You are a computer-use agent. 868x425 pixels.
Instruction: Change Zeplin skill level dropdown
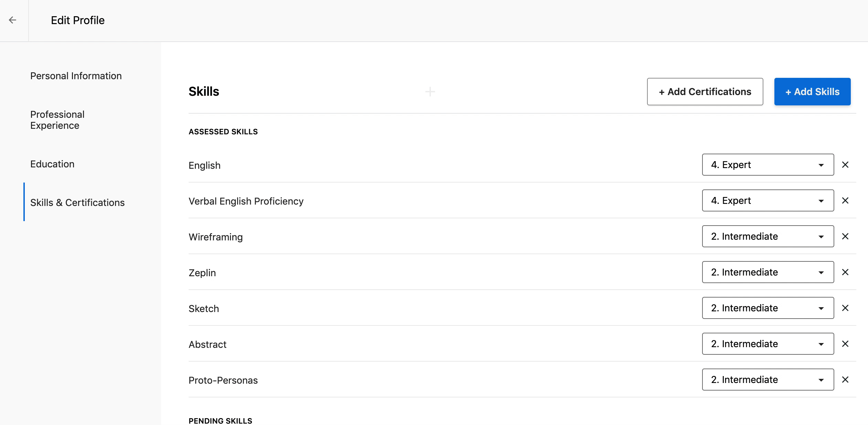pyautogui.click(x=768, y=272)
